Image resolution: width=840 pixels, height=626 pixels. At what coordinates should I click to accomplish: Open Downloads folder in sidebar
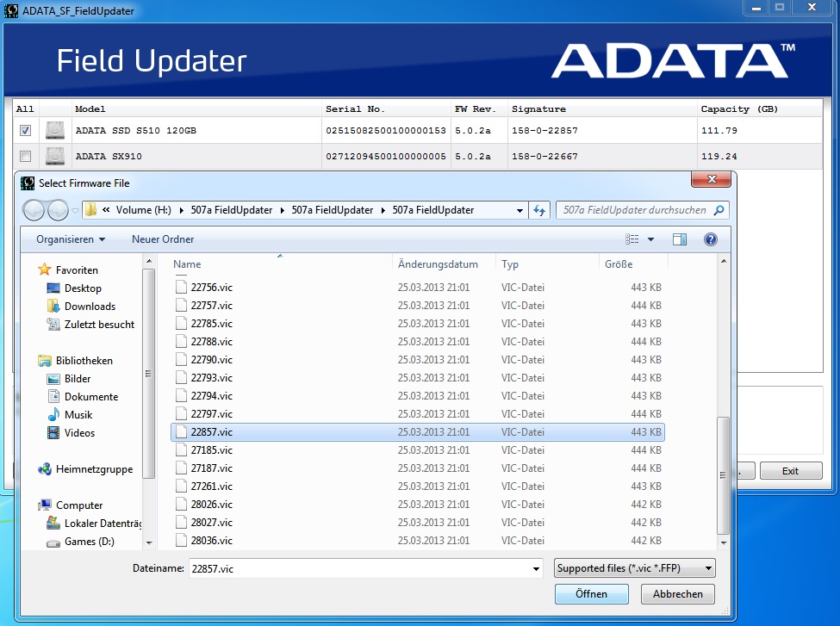(x=82, y=307)
